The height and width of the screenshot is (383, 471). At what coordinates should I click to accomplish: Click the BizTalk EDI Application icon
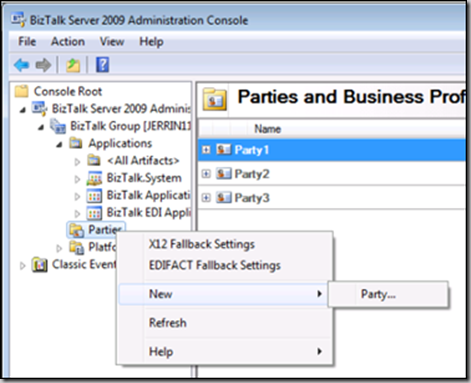point(94,213)
